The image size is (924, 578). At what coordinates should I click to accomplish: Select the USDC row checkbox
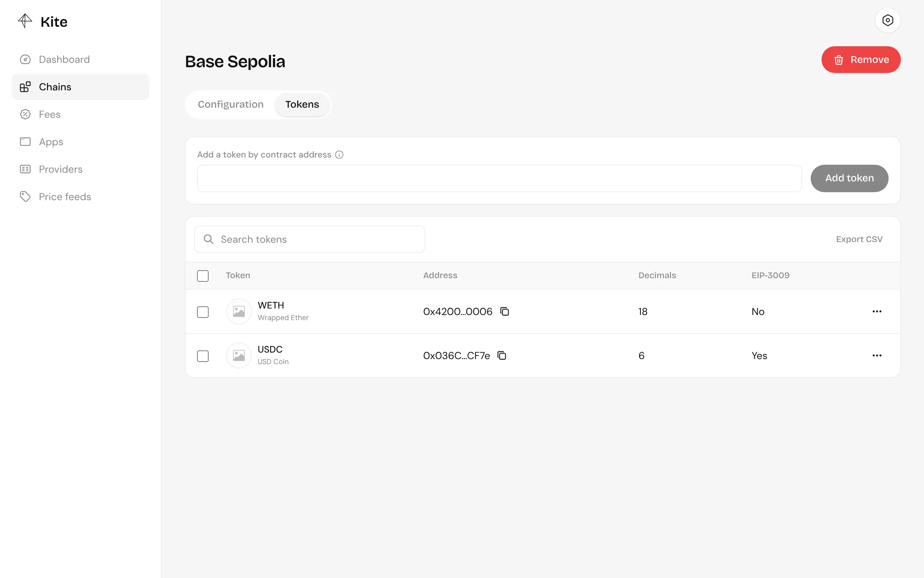coord(203,356)
